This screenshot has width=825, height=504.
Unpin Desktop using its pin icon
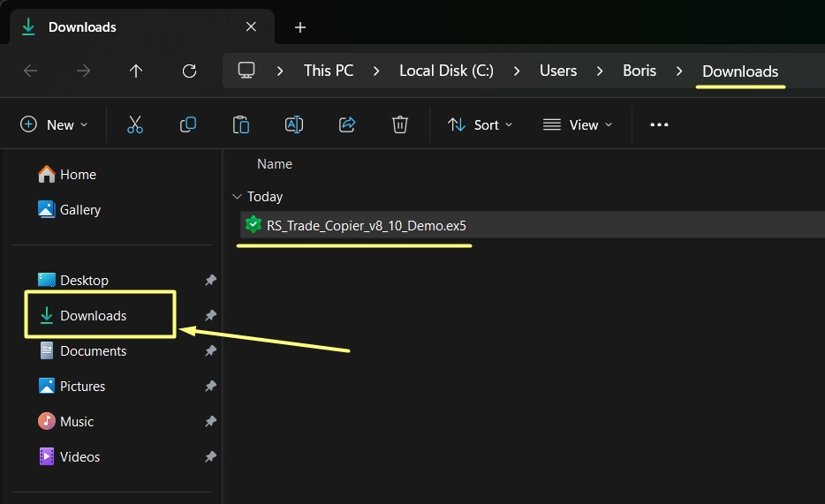pos(210,281)
